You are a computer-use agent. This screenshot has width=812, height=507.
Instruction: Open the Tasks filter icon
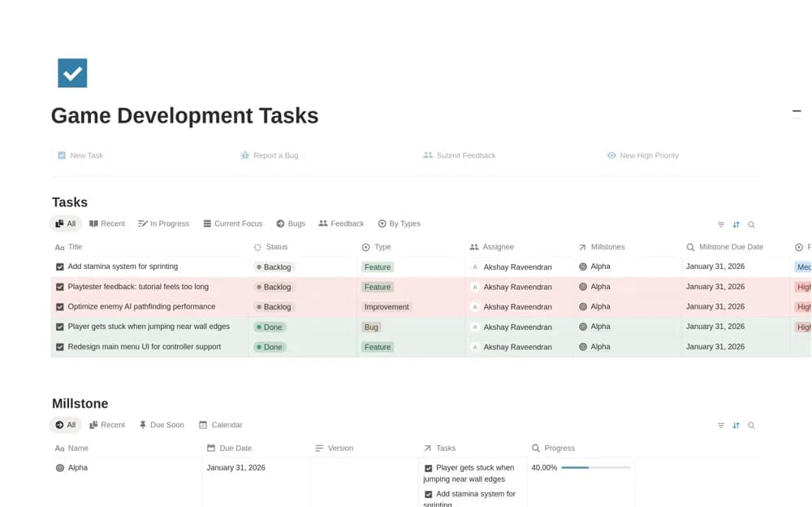[720, 224]
